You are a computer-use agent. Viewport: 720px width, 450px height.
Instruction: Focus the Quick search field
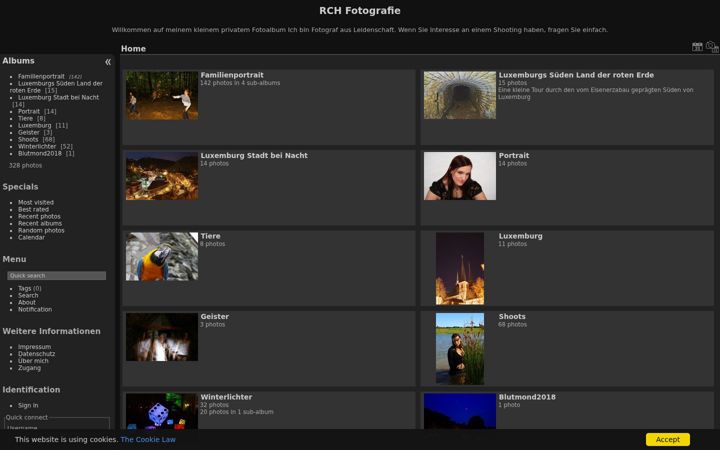pos(56,276)
